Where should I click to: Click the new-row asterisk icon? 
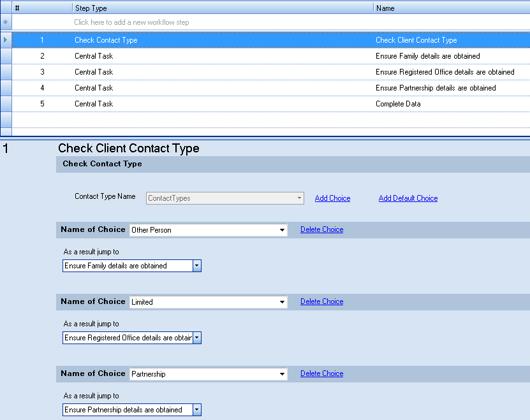5,22
